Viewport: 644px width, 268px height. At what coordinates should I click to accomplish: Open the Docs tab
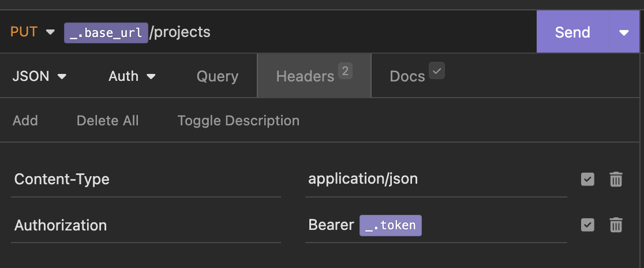407,76
